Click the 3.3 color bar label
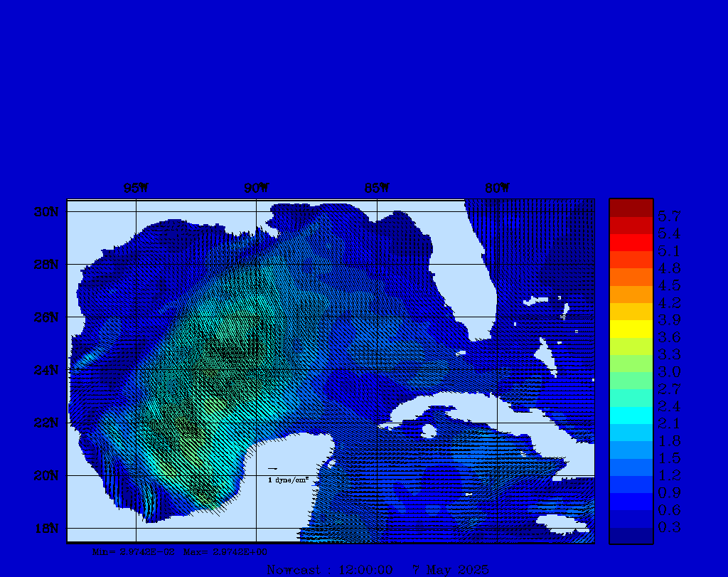 pyautogui.click(x=669, y=355)
